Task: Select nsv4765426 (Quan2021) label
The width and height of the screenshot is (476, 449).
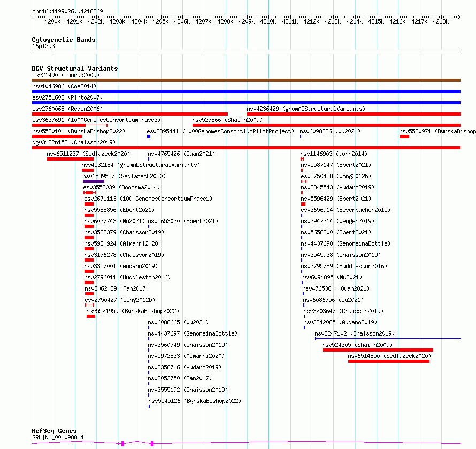Action: 181,154
